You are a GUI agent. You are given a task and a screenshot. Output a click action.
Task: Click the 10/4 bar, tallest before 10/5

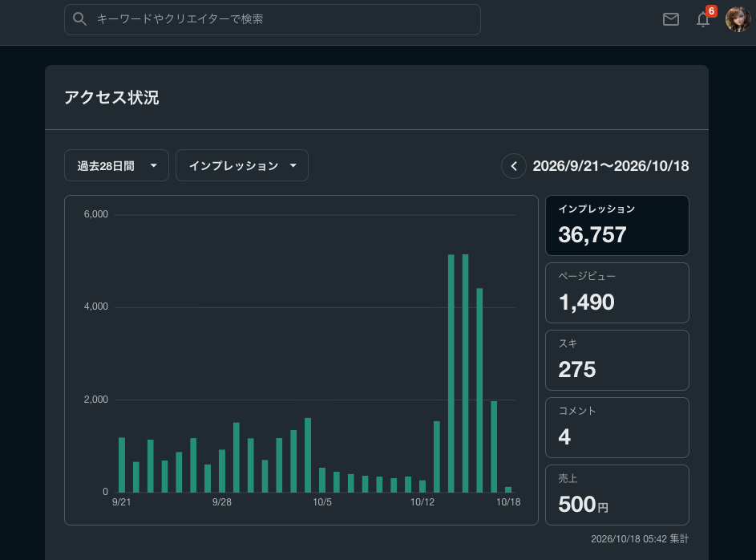308,456
